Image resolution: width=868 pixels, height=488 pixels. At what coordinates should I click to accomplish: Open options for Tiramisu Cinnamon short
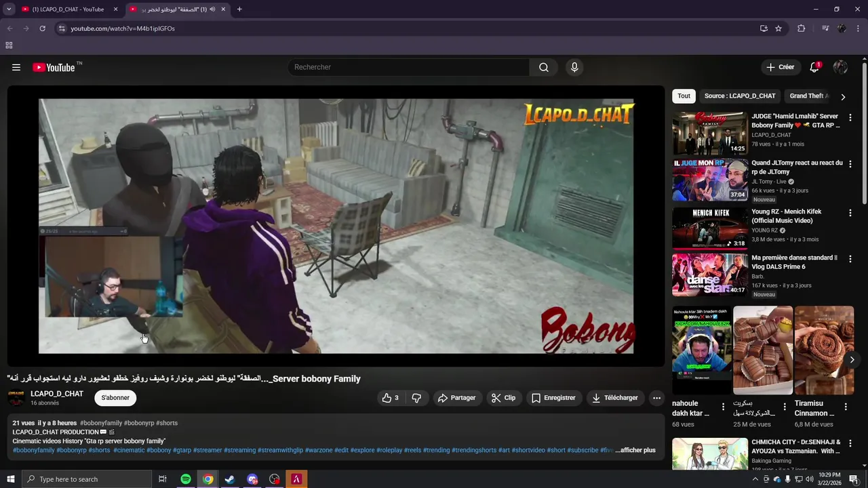846,407
